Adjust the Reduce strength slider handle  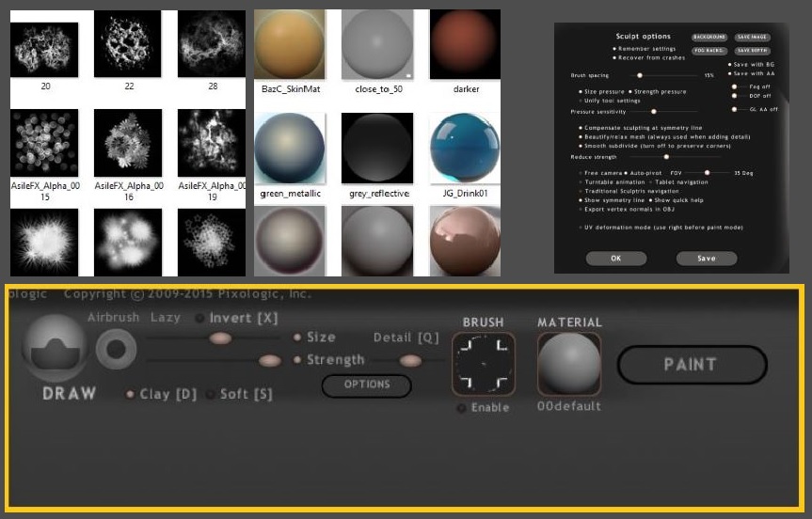[666, 157]
